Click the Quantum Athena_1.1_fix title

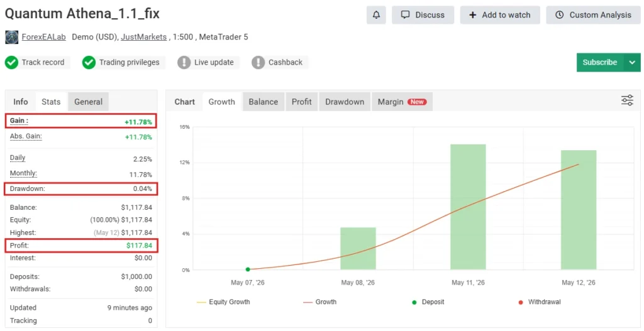pyautogui.click(x=82, y=14)
